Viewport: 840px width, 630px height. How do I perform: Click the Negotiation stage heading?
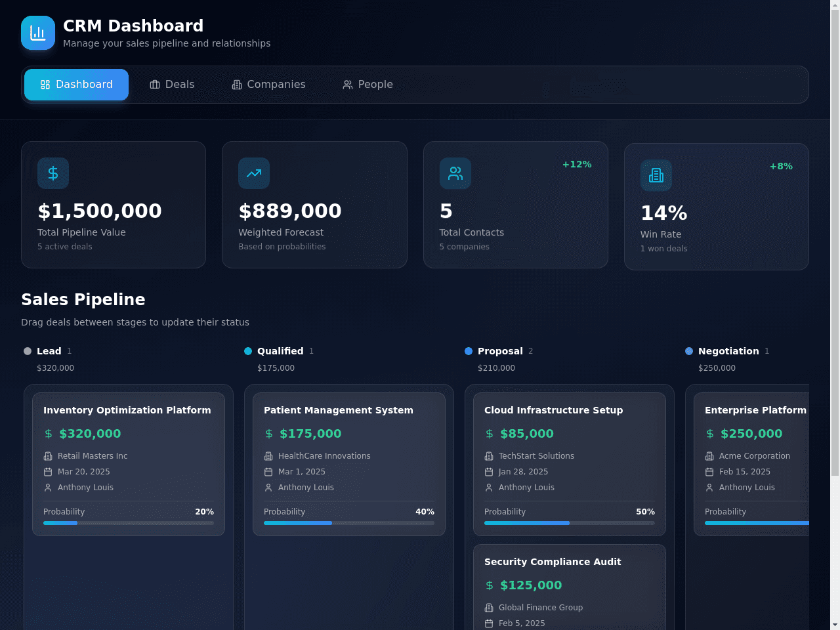pyautogui.click(x=728, y=351)
